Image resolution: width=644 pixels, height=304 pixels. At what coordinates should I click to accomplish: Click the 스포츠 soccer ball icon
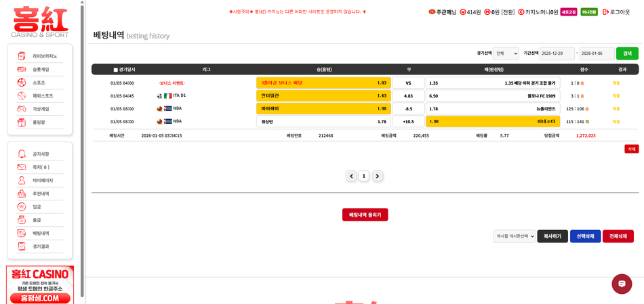22,83
